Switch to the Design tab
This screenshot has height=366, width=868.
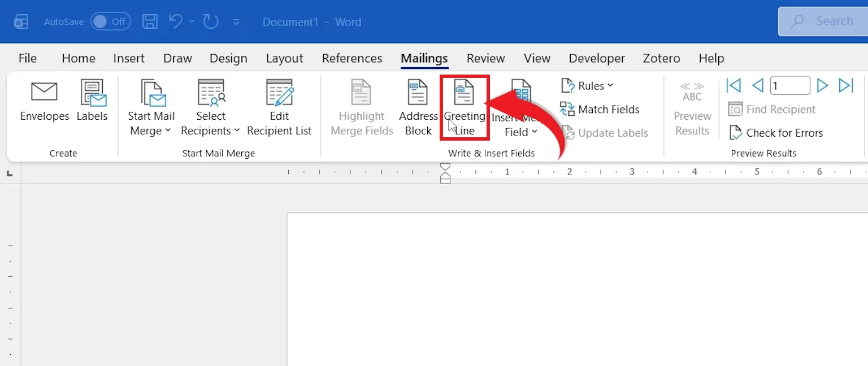coord(228,58)
